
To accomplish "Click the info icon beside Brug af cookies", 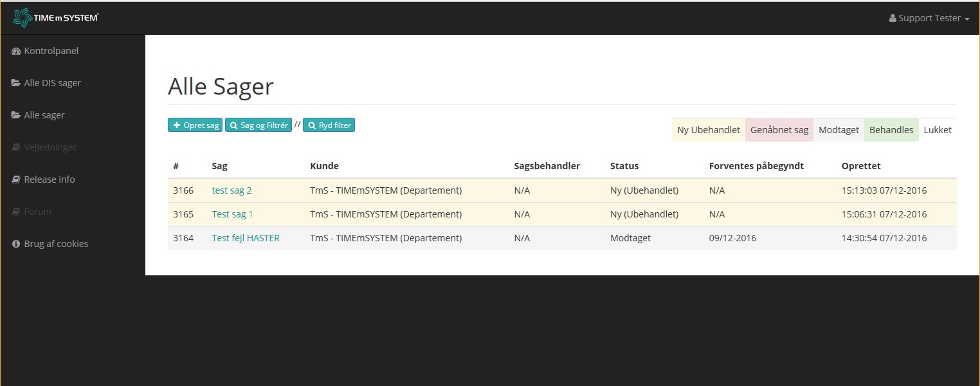I will [16, 244].
